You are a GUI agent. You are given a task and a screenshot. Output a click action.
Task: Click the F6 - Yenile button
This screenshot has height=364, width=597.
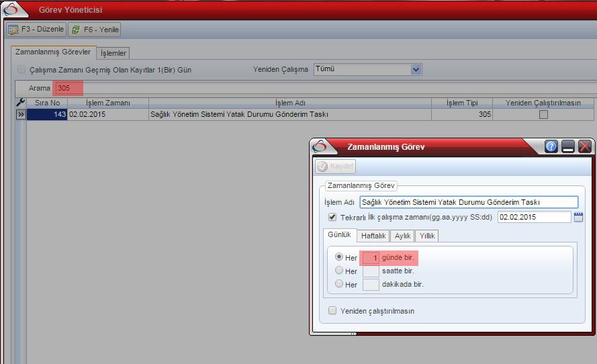point(95,30)
